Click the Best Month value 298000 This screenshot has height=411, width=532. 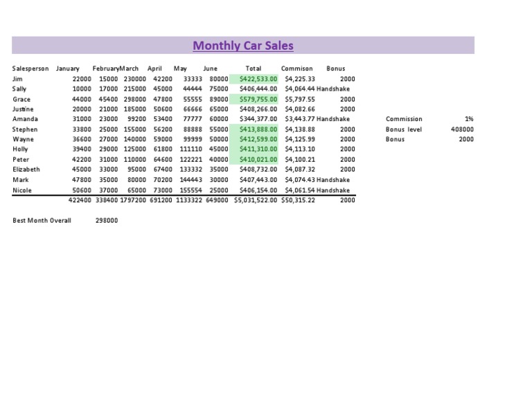107,221
